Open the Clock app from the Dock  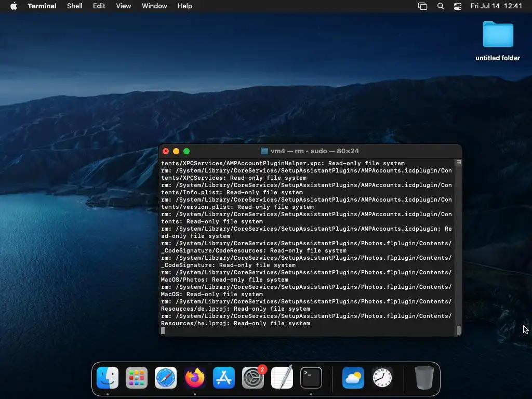pos(382,378)
